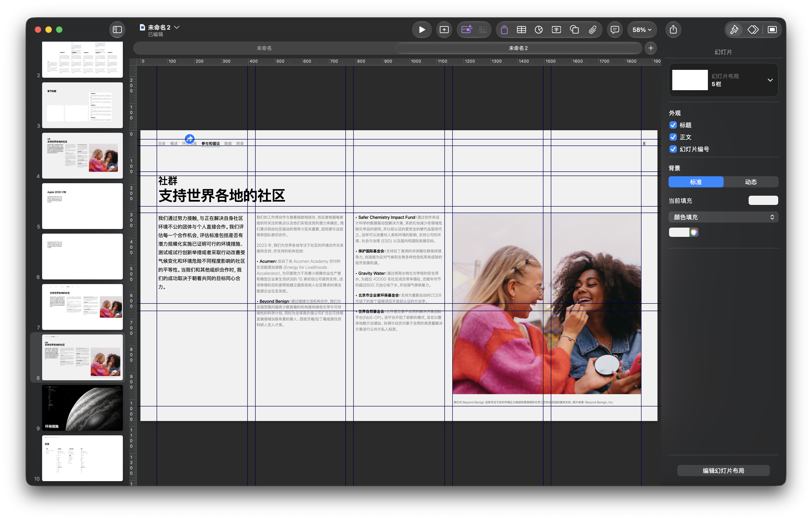The height and width of the screenshot is (520, 812).
Task: Select slide 9 planet thumbnail
Action: tap(82, 408)
